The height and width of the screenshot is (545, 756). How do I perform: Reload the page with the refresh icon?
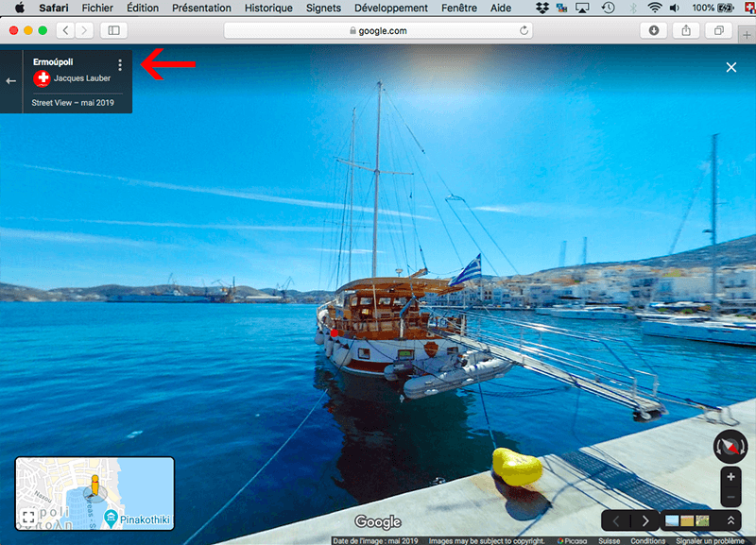pos(524,30)
